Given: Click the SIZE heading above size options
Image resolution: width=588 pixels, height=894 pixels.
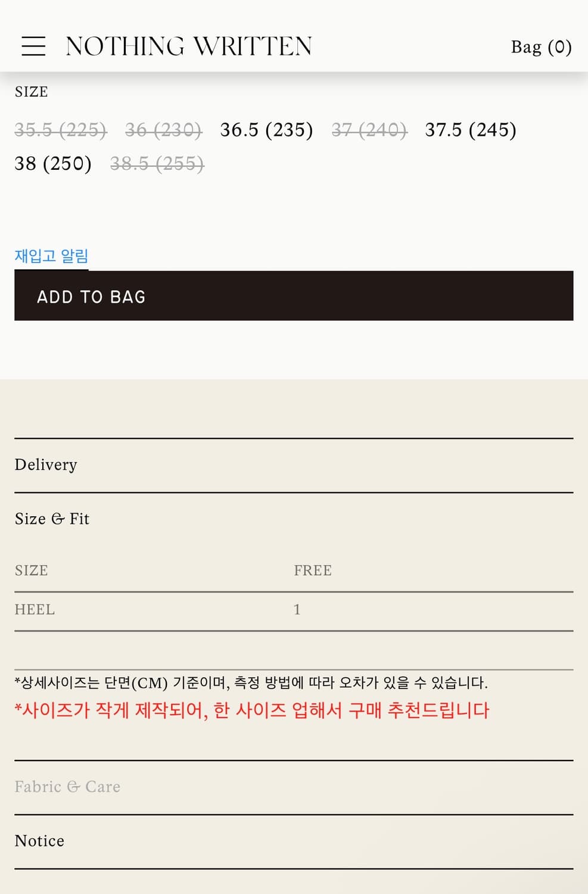Looking at the screenshot, I should (x=31, y=92).
